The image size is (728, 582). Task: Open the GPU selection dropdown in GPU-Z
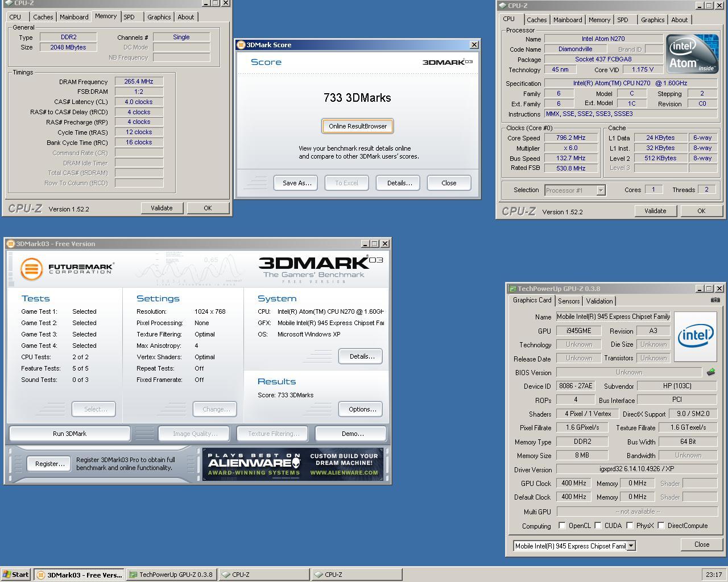point(631,546)
